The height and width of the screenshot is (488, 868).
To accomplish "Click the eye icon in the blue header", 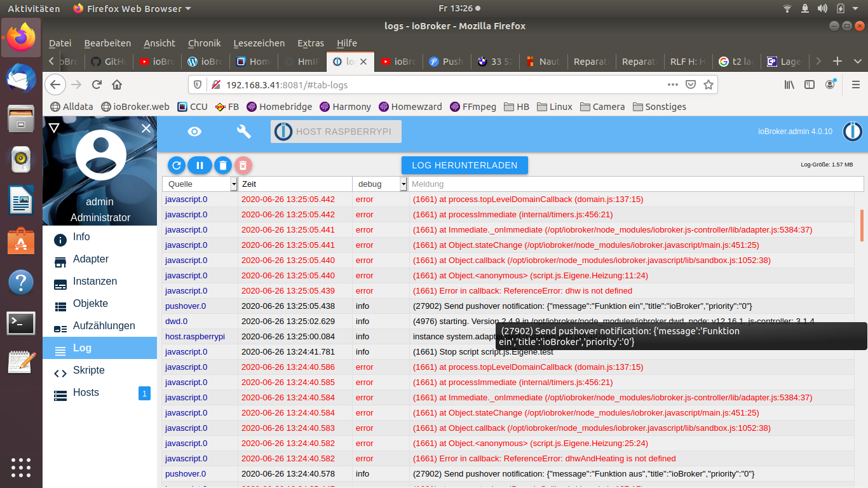I will point(194,132).
